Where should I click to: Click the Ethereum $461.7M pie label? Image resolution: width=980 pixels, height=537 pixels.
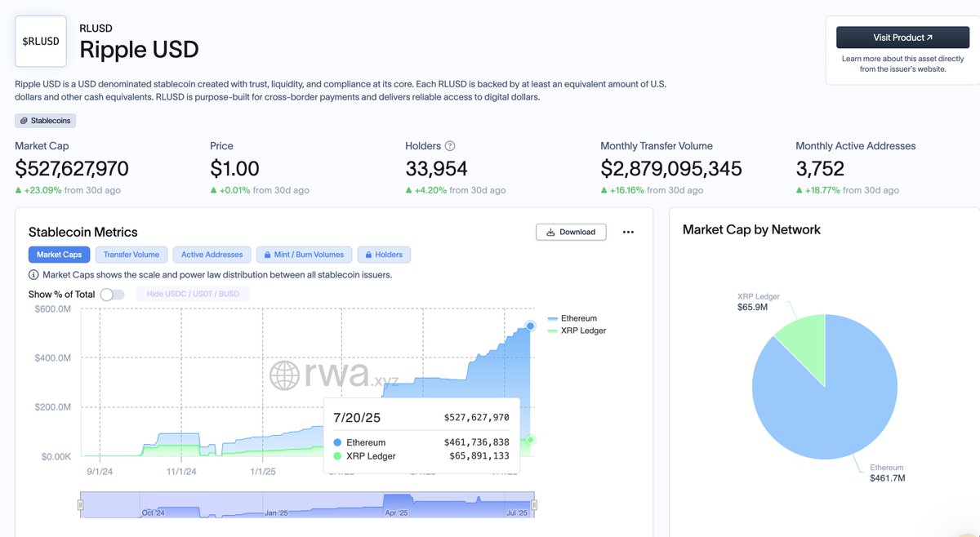(x=889, y=472)
